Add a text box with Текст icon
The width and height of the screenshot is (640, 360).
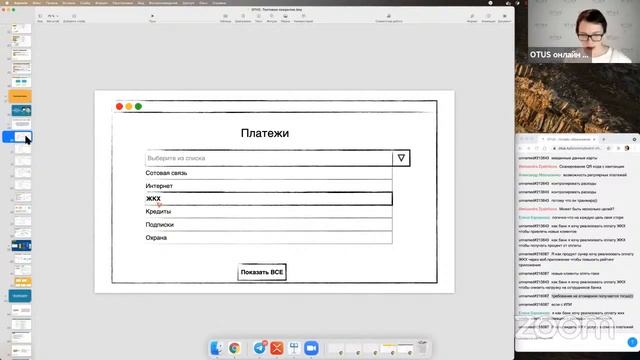coord(258,18)
